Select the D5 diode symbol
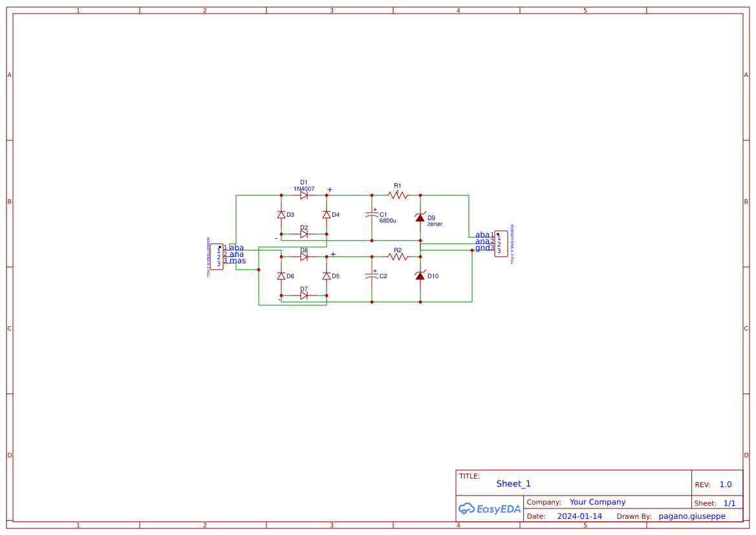Image resolution: width=756 pixels, height=535 pixels. pyautogui.click(x=327, y=276)
